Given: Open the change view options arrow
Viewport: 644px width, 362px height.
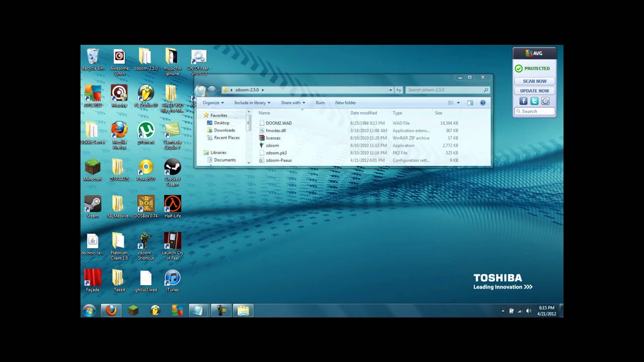Looking at the screenshot, I should 458,103.
